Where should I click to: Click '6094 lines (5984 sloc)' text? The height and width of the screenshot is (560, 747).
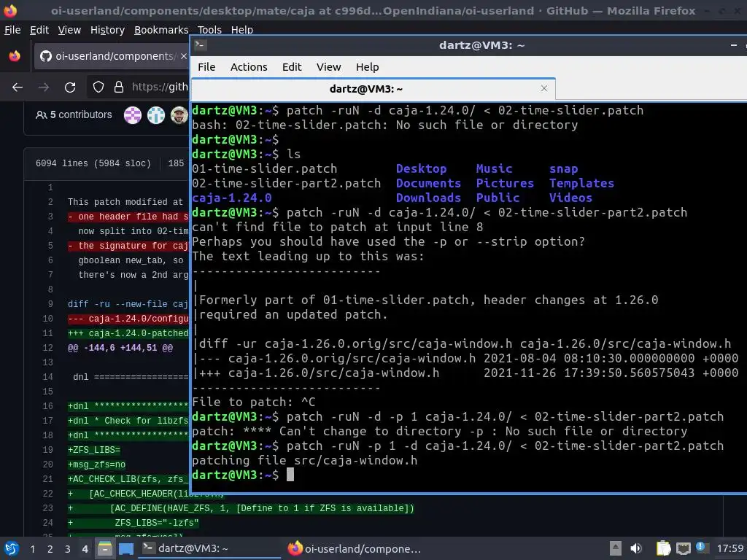[x=93, y=163]
